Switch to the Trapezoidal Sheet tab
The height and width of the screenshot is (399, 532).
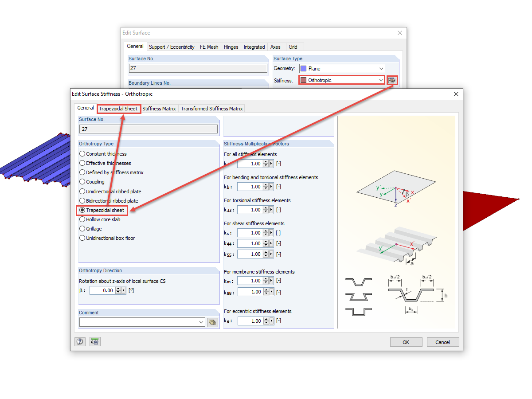[x=118, y=109]
